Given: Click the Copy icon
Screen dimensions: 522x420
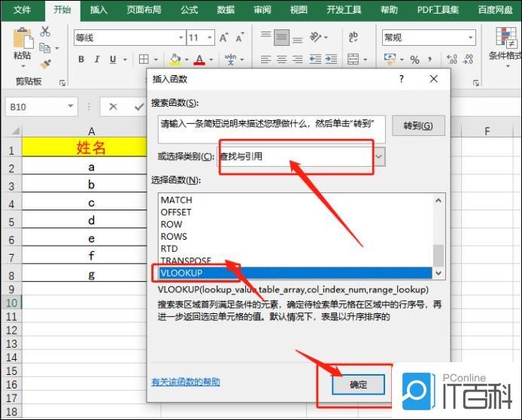Looking at the screenshot, I should 44,48.
